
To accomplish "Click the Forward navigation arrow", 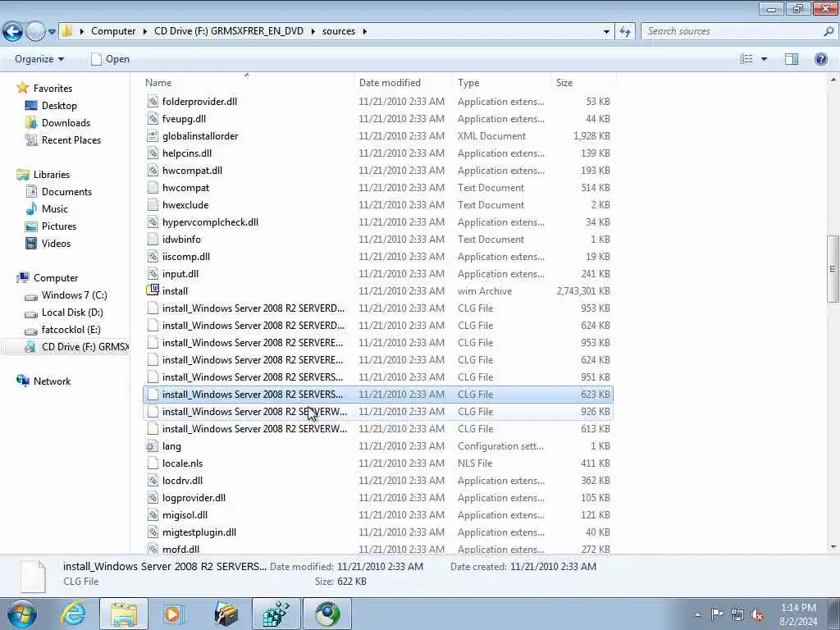I will coord(35,31).
